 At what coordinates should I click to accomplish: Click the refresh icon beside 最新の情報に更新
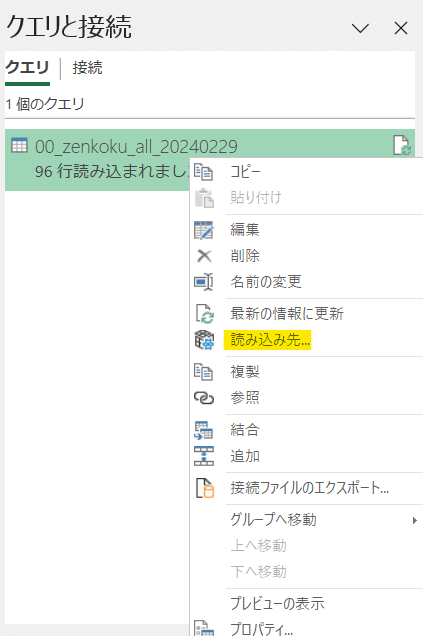click(x=204, y=314)
